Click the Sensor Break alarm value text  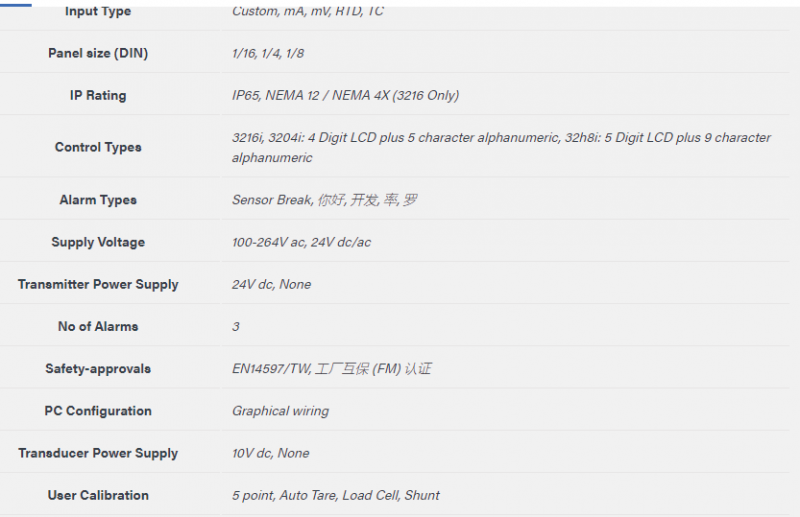click(x=324, y=200)
